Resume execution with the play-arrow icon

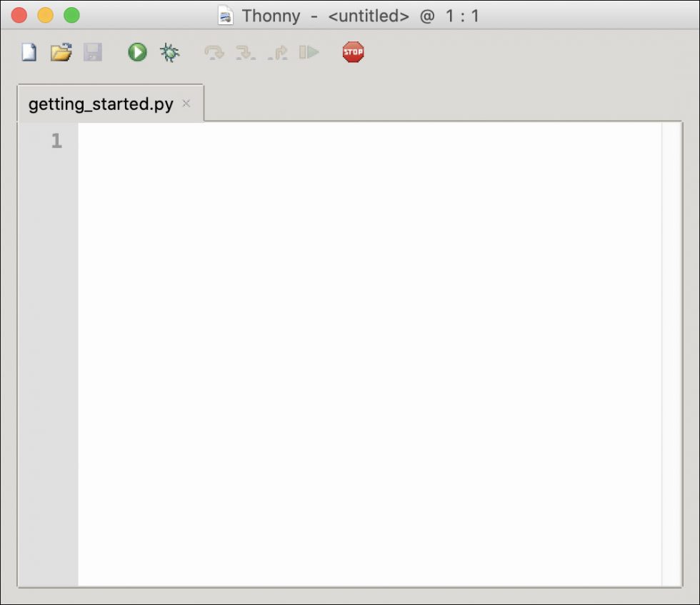(x=310, y=51)
